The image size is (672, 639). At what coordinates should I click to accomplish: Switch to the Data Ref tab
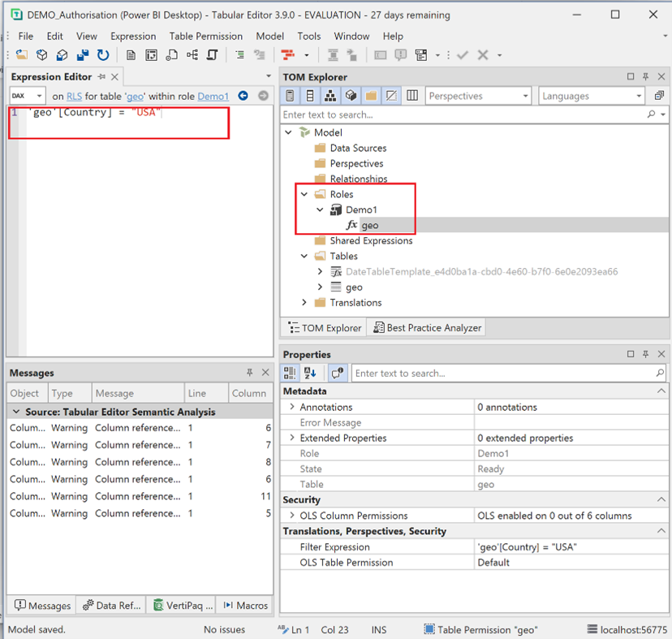[x=111, y=605]
